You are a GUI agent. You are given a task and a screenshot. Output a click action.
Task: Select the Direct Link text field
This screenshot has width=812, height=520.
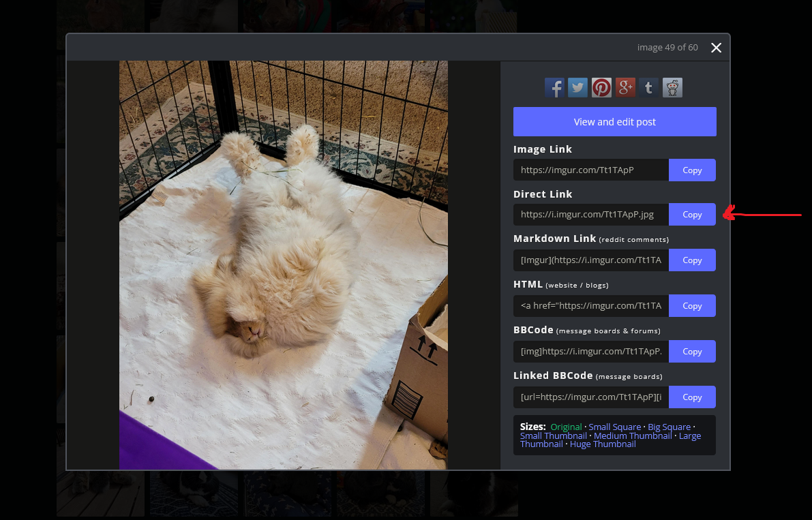point(590,215)
